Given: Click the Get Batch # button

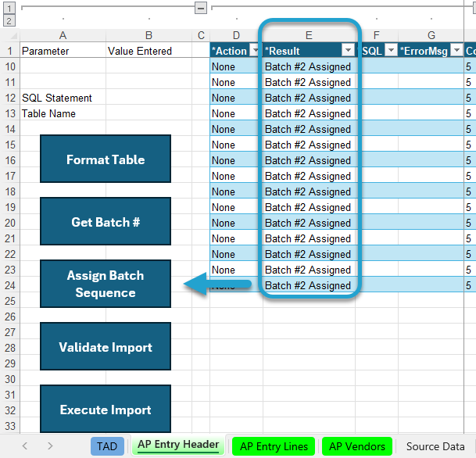Looking at the screenshot, I should (106, 221).
